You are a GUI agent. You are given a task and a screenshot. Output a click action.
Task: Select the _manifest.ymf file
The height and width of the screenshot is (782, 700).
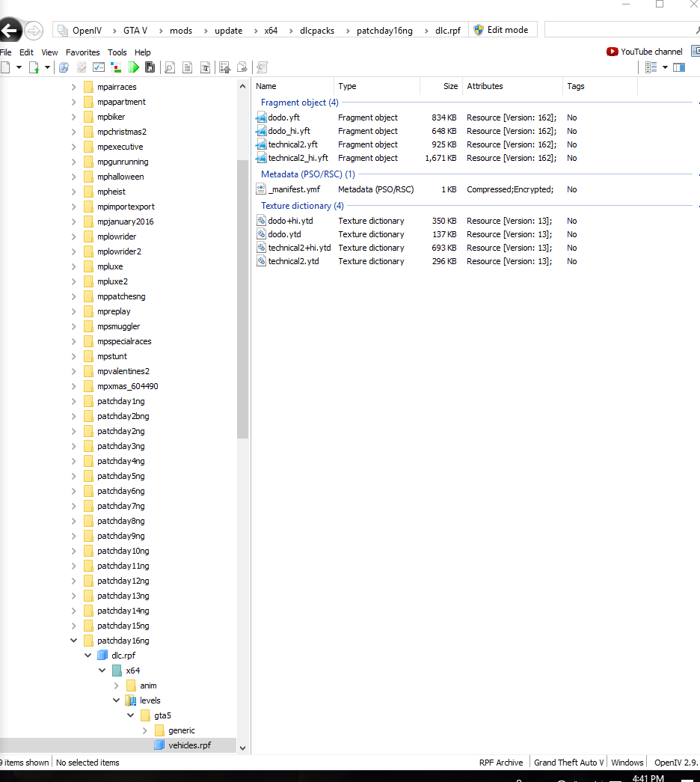pos(294,189)
